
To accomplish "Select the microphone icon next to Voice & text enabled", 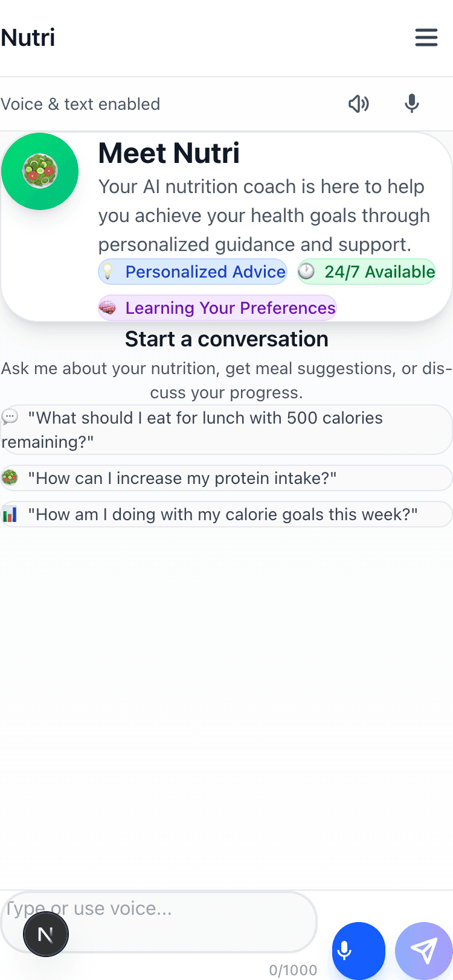I will (411, 104).
